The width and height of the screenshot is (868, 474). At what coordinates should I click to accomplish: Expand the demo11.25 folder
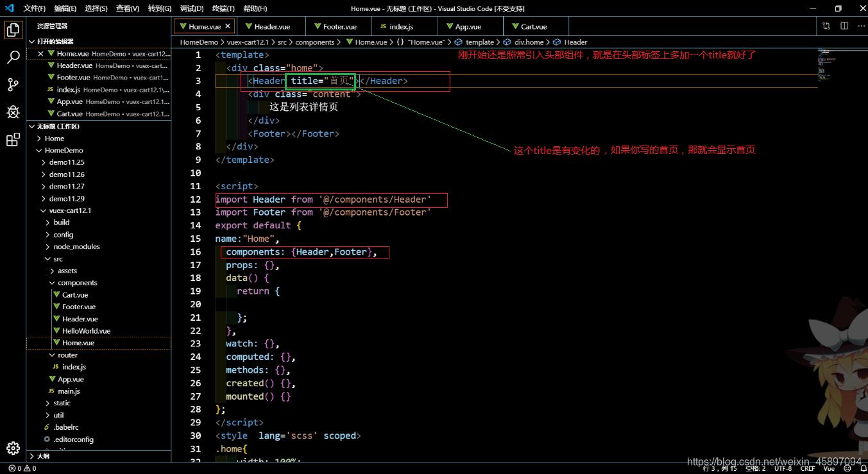click(99, 162)
